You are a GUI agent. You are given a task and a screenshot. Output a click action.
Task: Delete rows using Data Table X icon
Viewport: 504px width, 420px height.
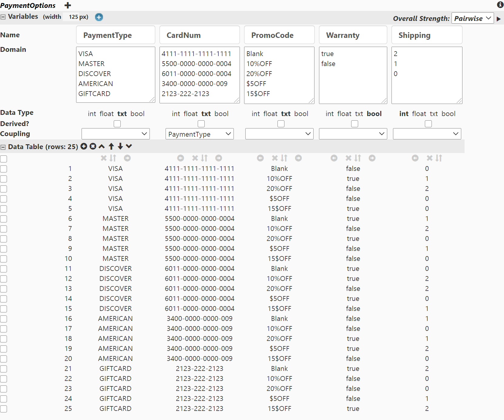coord(93,146)
